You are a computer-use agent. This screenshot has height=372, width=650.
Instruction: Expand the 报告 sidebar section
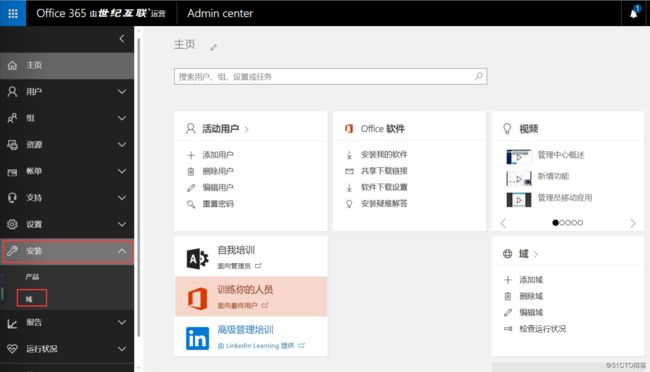(x=67, y=323)
